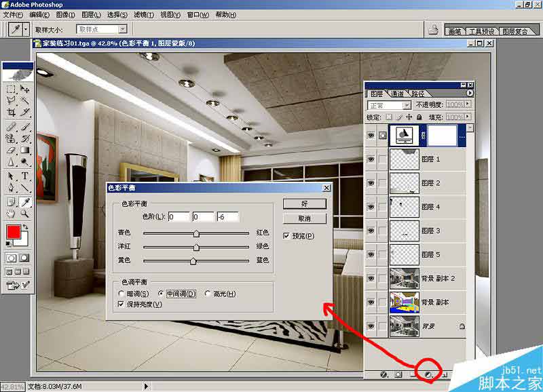
Task: Select the Rectangular Marquee tool
Action: [11, 89]
